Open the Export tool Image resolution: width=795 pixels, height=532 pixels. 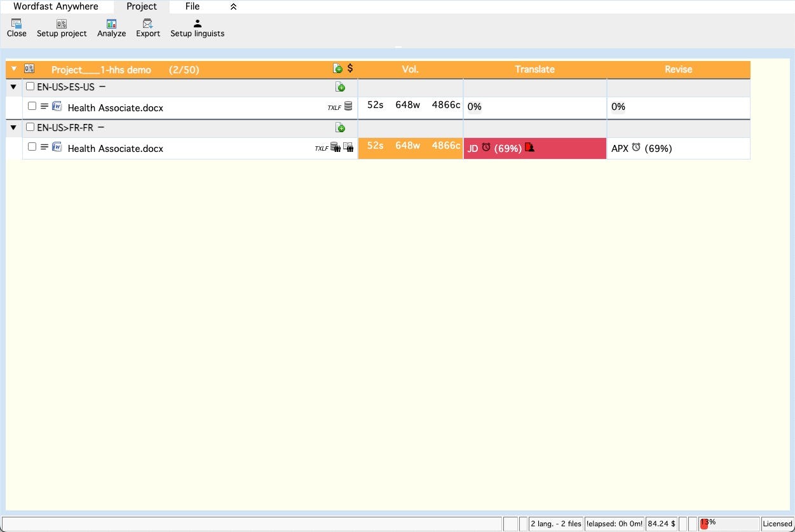pos(147,27)
